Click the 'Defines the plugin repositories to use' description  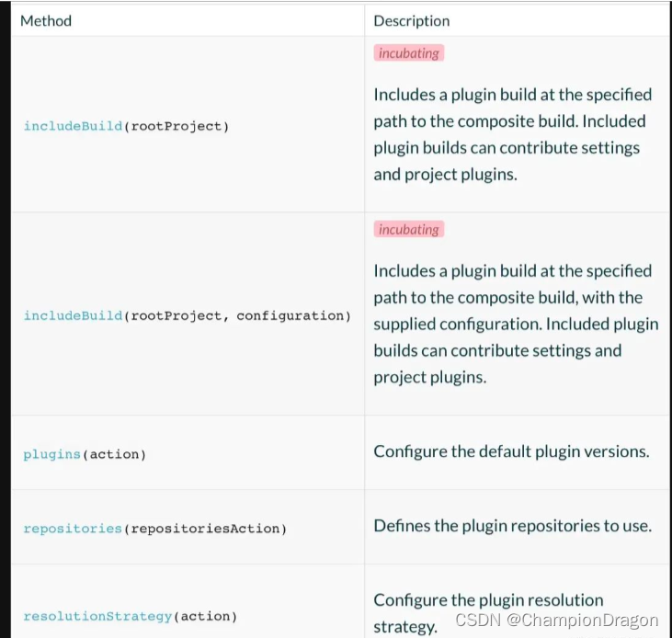pos(512,526)
